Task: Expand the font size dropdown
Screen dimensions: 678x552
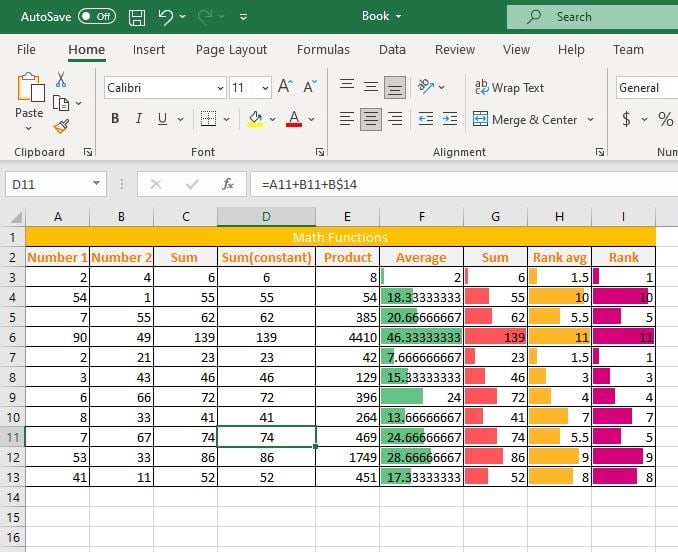Action: 264,88
